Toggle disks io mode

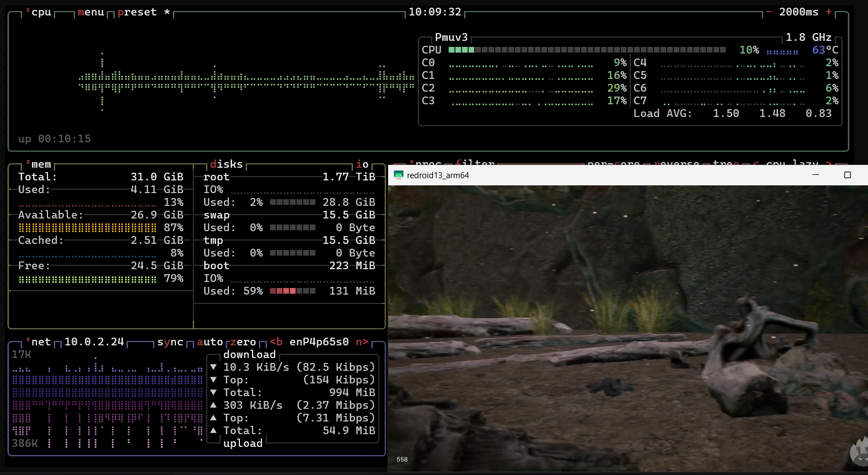(x=362, y=164)
